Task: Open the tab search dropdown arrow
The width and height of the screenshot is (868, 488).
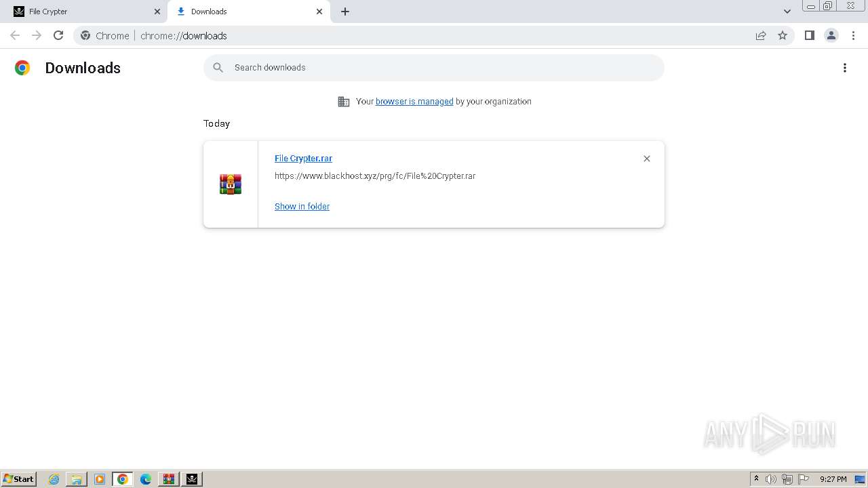Action: [787, 12]
